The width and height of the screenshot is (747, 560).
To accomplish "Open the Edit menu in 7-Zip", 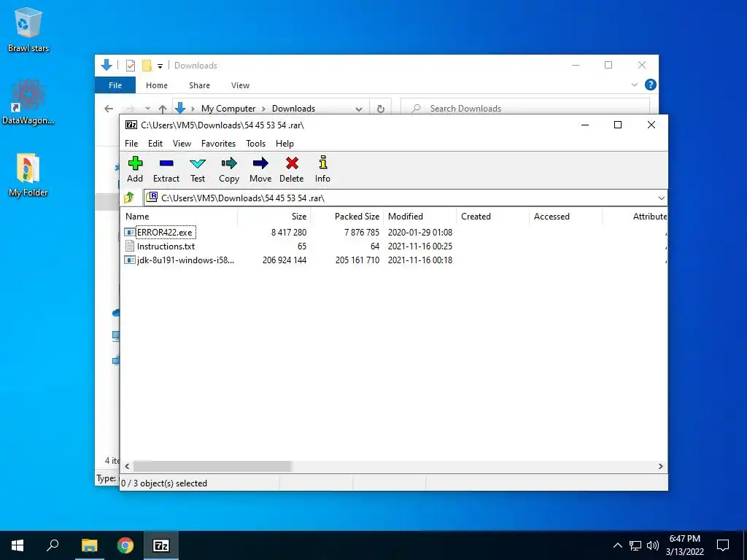I will click(155, 144).
